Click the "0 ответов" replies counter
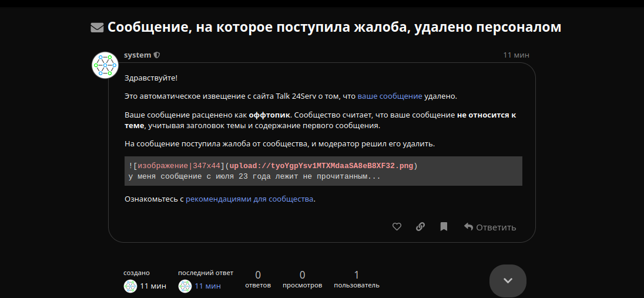The width and height of the screenshot is (644, 298). click(258, 280)
